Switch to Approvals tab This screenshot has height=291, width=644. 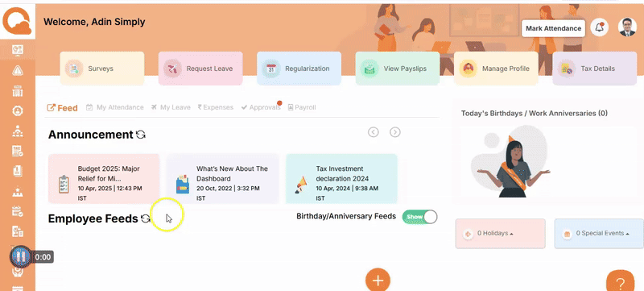(x=261, y=107)
